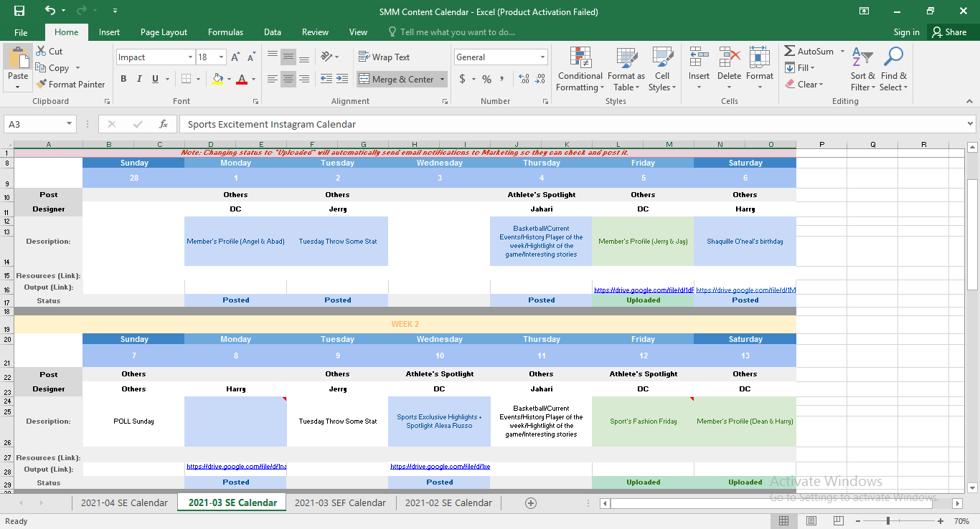The height and width of the screenshot is (529, 980).
Task: Expand the formula bar
Action: click(x=970, y=124)
